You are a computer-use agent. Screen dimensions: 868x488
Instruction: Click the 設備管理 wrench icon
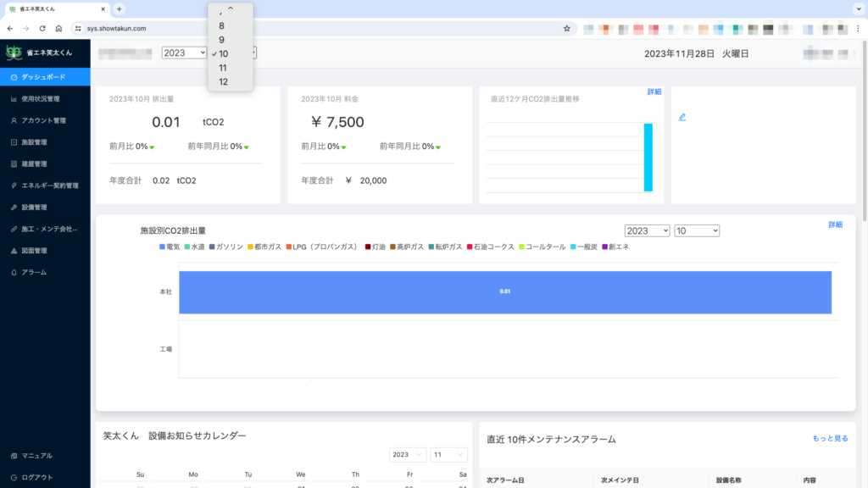click(14, 208)
